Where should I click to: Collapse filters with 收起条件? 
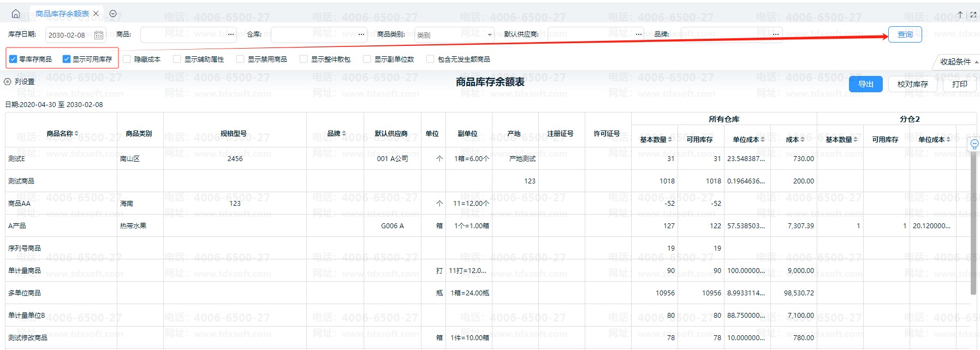pyautogui.click(x=958, y=62)
